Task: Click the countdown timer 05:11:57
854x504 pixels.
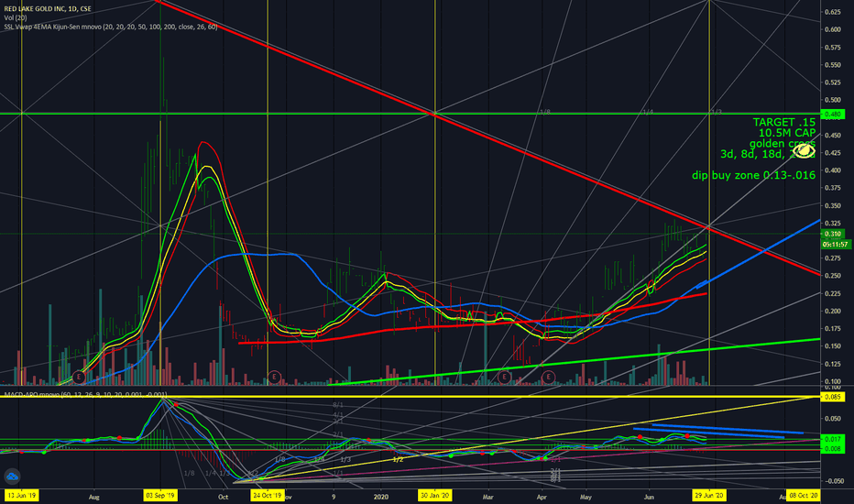Action: pos(835,245)
